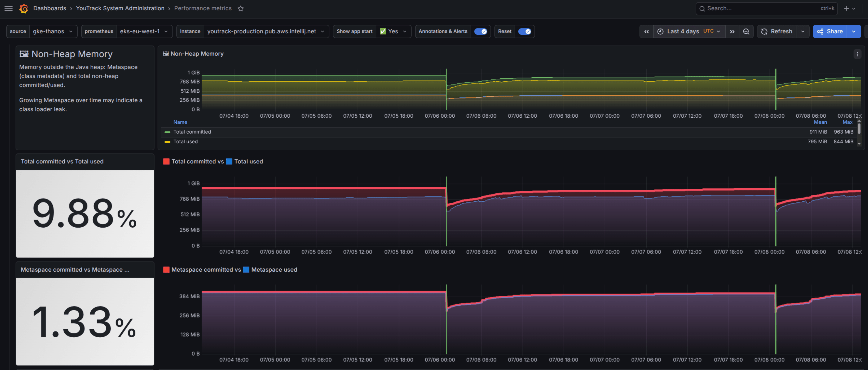868x370 pixels.
Task: Shift time range backward with double-left arrows
Action: click(x=646, y=31)
